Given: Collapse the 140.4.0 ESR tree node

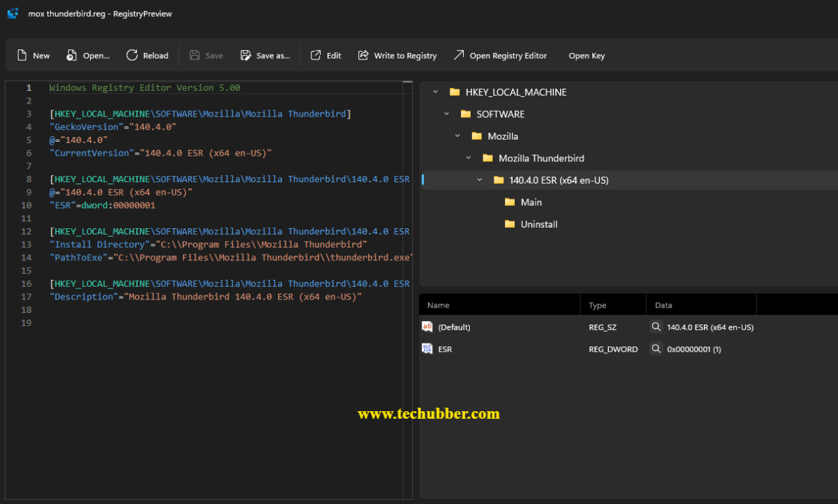Looking at the screenshot, I should 480,180.
